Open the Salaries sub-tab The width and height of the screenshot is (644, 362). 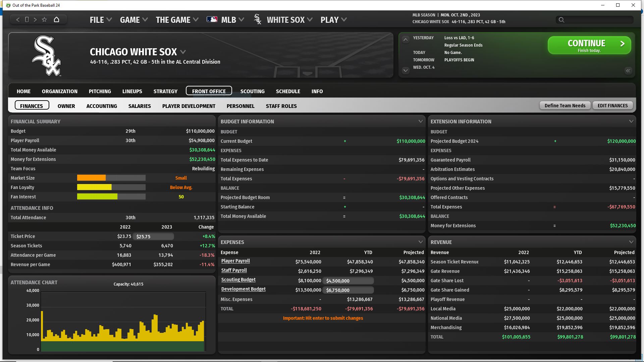pyautogui.click(x=140, y=106)
